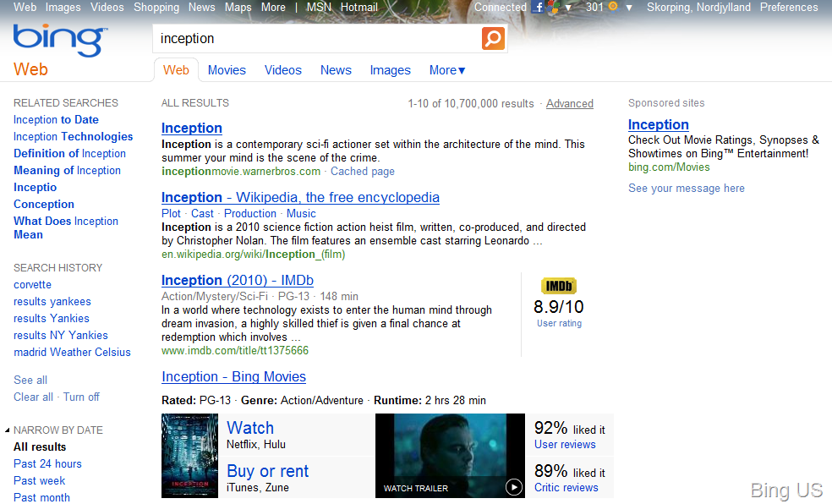Select related search Inception to Date

point(56,120)
